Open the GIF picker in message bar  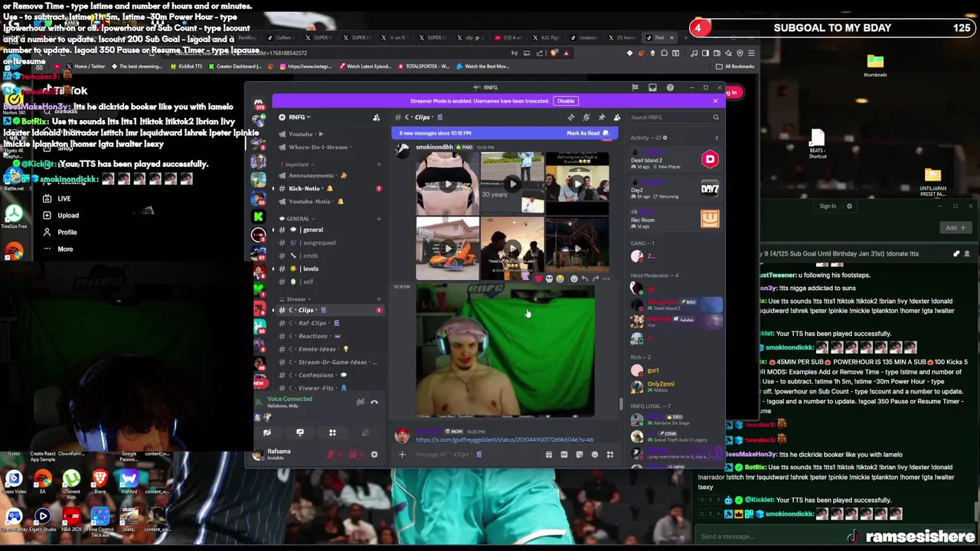(x=563, y=455)
